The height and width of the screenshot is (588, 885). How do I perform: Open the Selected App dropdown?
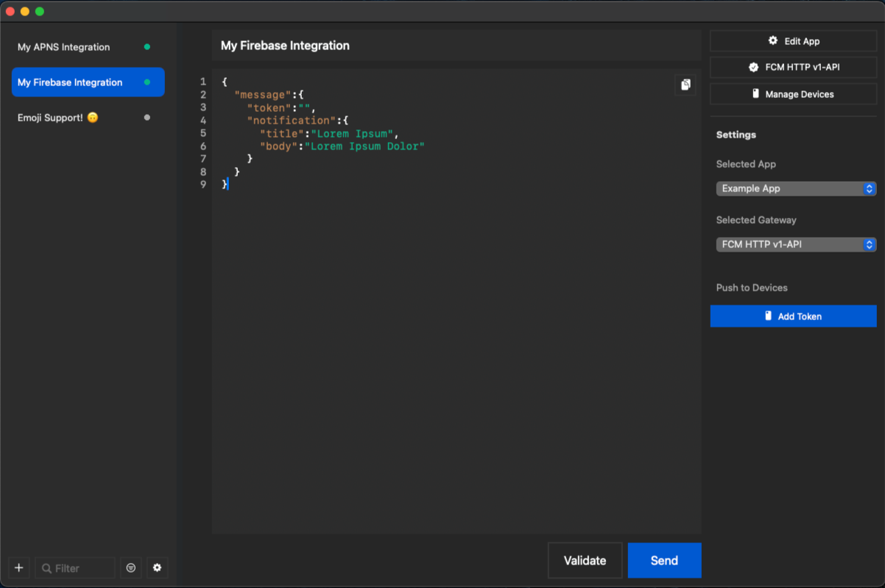click(x=796, y=188)
